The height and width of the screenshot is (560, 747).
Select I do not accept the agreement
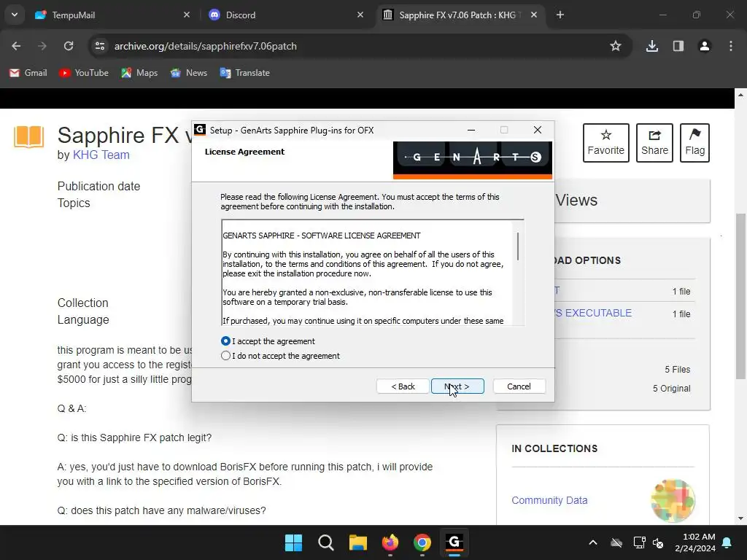(226, 356)
